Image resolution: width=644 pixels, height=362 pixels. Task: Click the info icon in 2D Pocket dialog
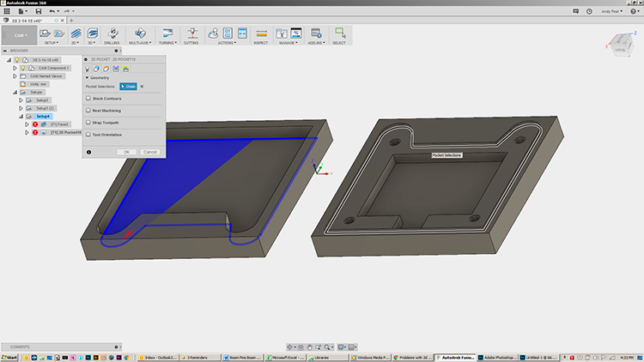[88, 153]
